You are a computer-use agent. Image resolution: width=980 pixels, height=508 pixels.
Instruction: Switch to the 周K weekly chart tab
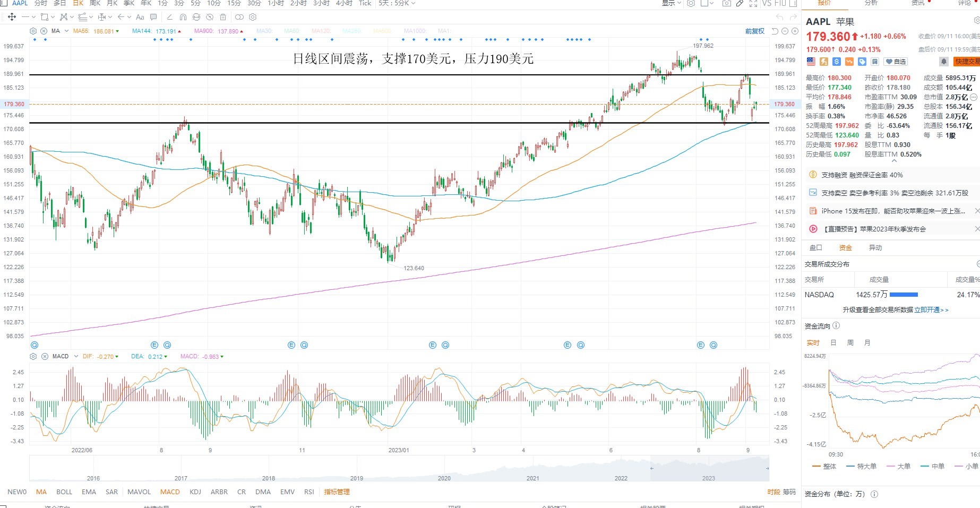coord(95,3)
